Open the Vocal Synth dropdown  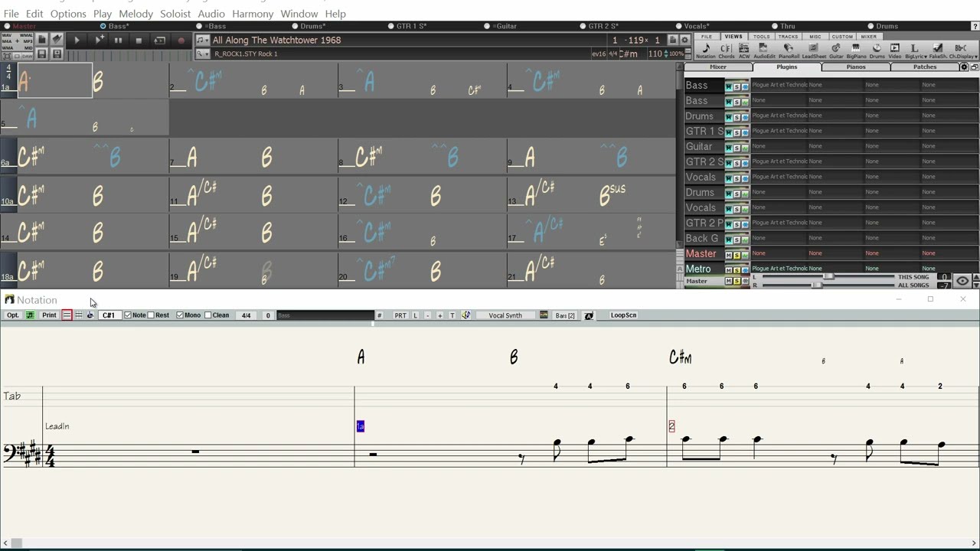pos(505,315)
